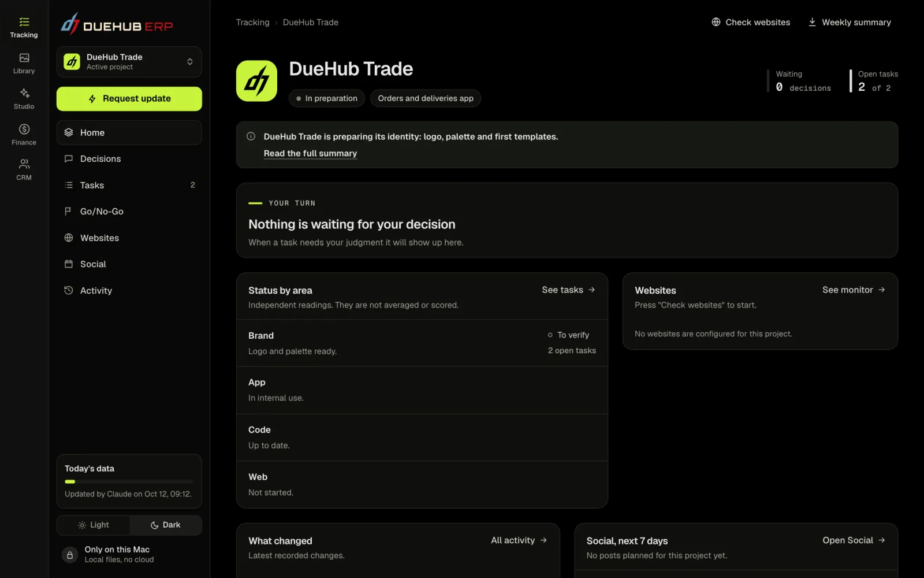Click the info icon in the identity banner
This screenshot has width=924, height=578.
tap(251, 136)
